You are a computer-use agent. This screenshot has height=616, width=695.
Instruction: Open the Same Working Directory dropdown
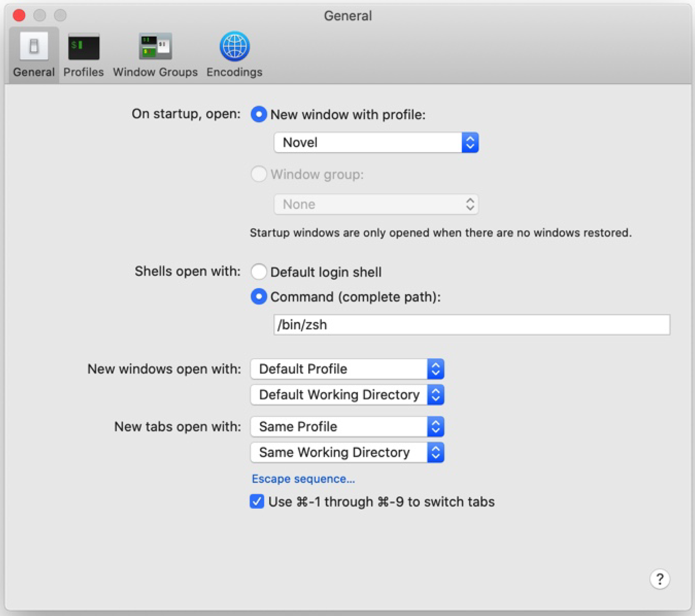pyautogui.click(x=347, y=453)
